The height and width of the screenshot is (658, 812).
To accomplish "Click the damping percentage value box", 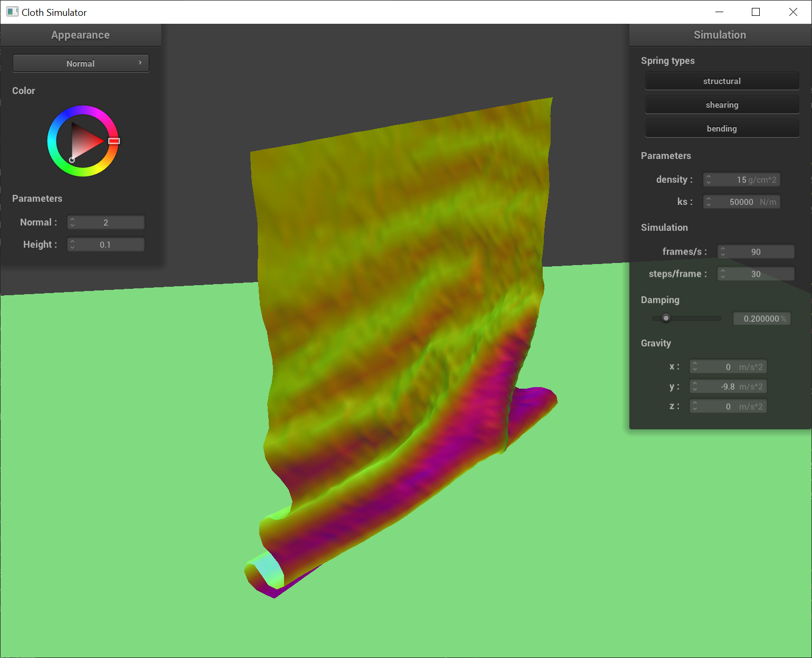I will tap(762, 318).
